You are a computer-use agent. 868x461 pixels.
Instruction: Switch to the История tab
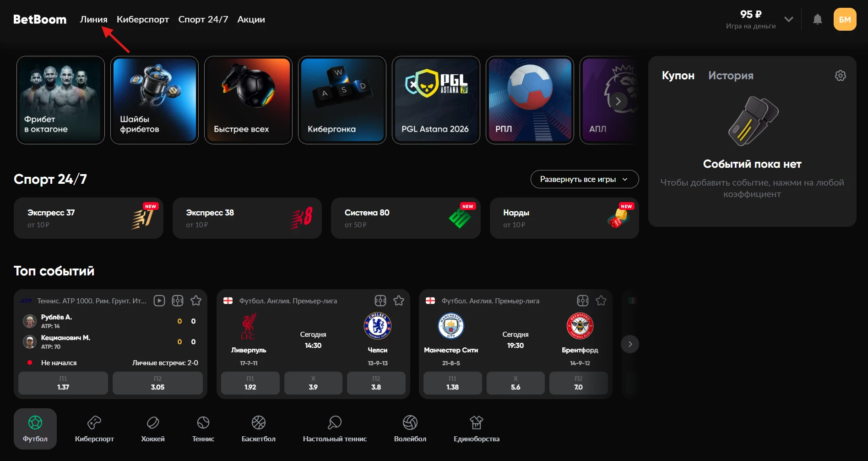click(x=731, y=76)
